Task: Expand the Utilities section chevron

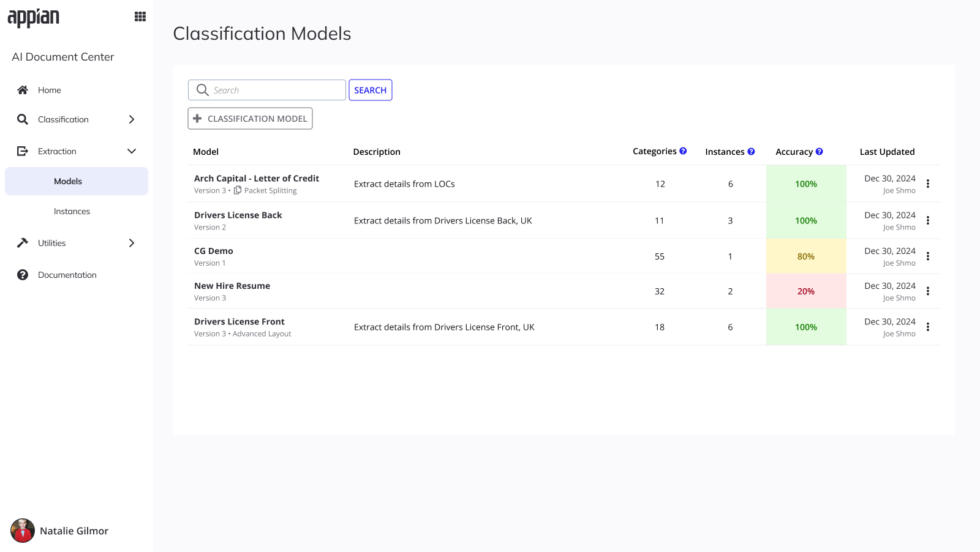Action: coord(131,243)
